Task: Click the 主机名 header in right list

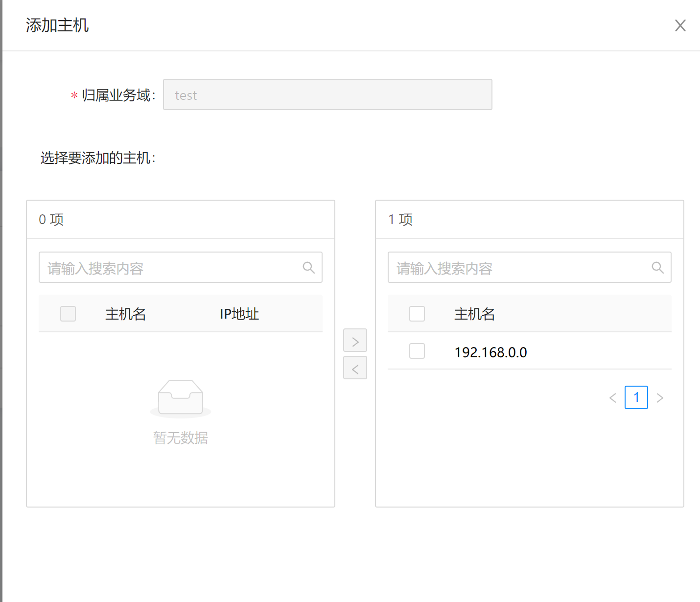Action: click(474, 314)
